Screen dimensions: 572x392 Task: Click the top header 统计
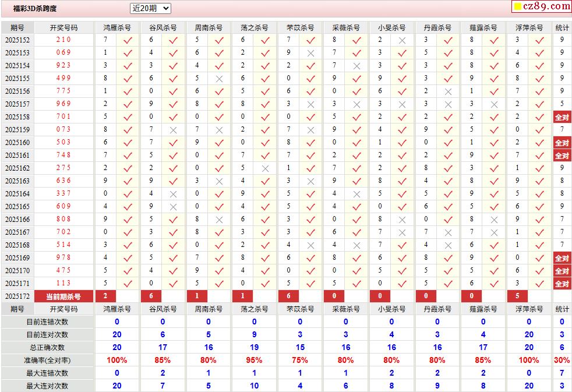click(x=562, y=28)
